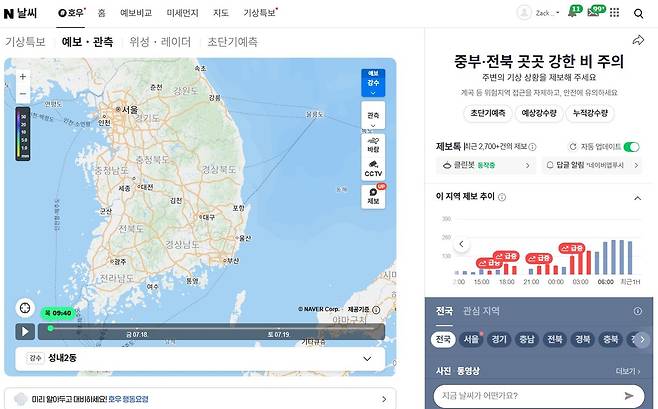The height and width of the screenshot is (409, 658).
Task: Open the 호우 menu tab
Action: [71, 13]
